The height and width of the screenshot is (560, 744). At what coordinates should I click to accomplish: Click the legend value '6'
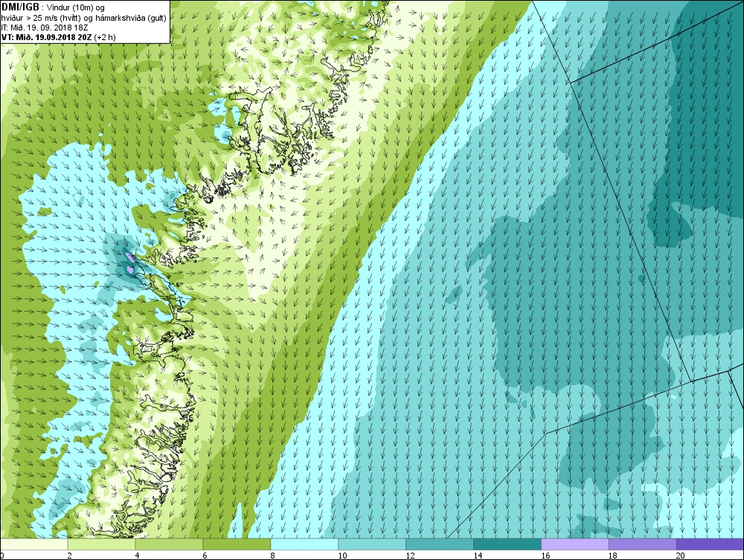[205, 556]
